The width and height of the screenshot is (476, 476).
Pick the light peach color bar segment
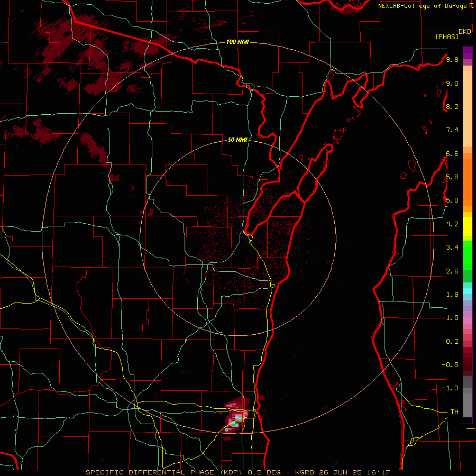pyautogui.click(x=467, y=109)
